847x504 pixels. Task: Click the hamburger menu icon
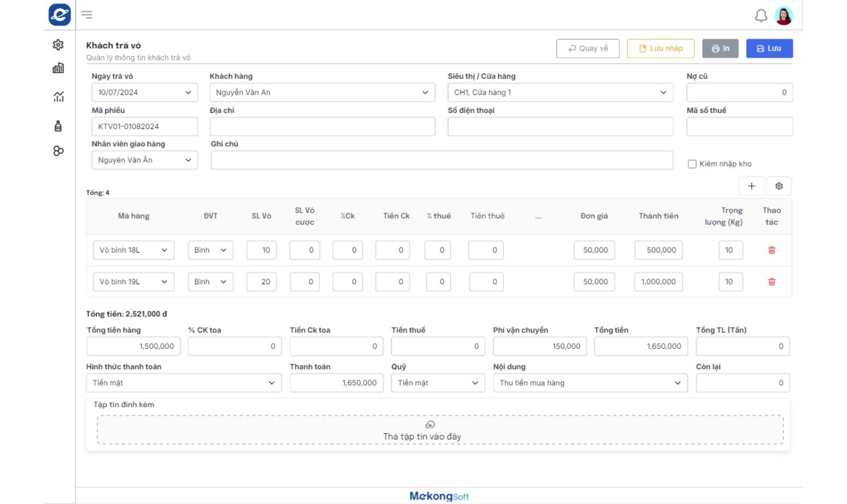(x=87, y=15)
